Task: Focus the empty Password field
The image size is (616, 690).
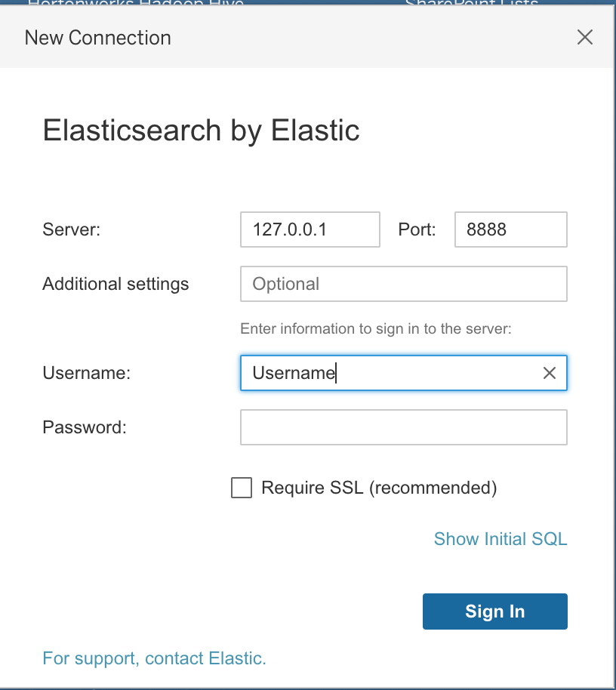Action: [x=403, y=427]
